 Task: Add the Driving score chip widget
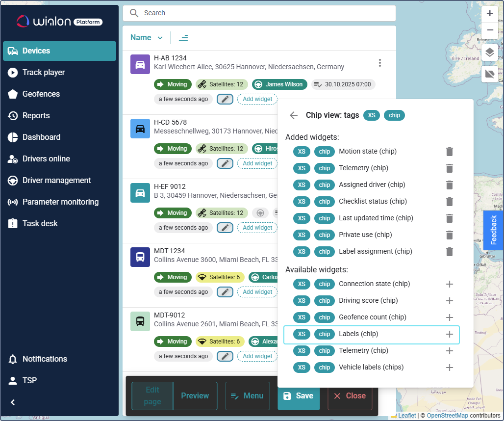click(x=449, y=301)
